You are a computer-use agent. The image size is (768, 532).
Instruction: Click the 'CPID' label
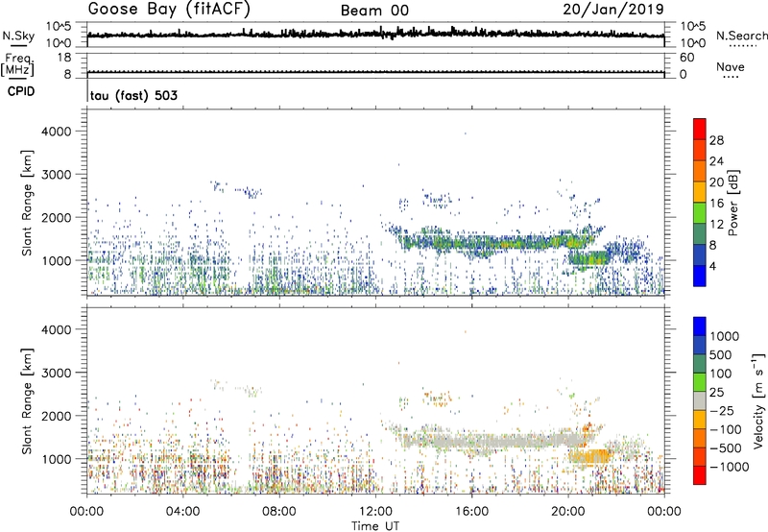click(x=21, y=91)
